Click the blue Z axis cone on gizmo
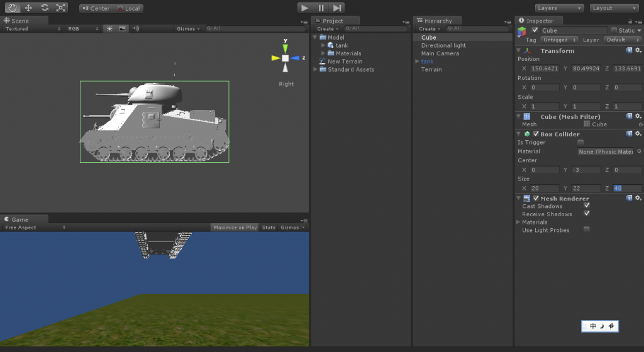The height and width of the screenshot is (352, 644). [x=296, y=58]
